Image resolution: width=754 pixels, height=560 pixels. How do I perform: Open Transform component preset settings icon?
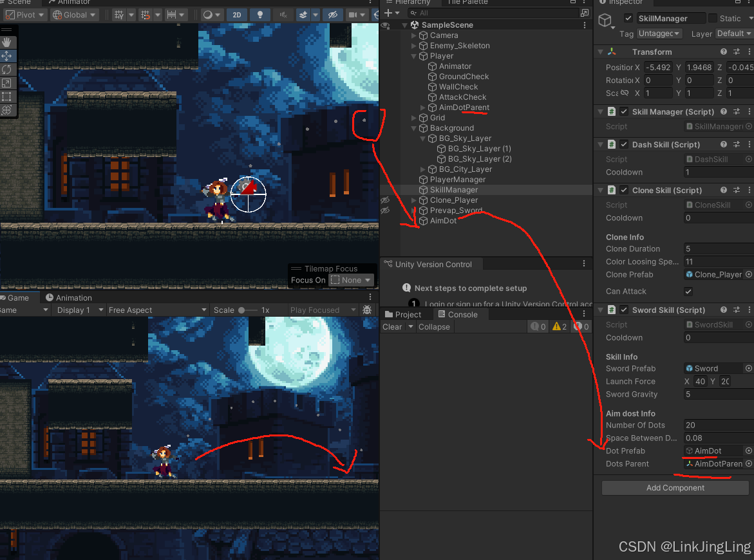(736, 52)
